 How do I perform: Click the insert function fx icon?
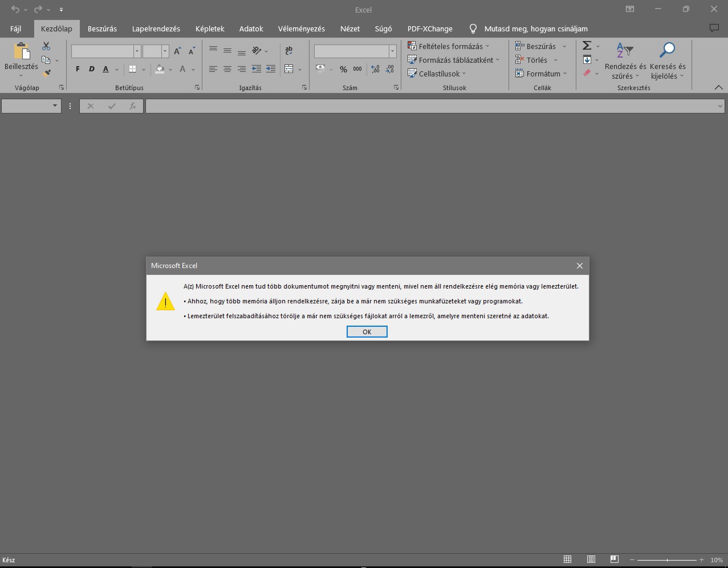coord(132,106)
